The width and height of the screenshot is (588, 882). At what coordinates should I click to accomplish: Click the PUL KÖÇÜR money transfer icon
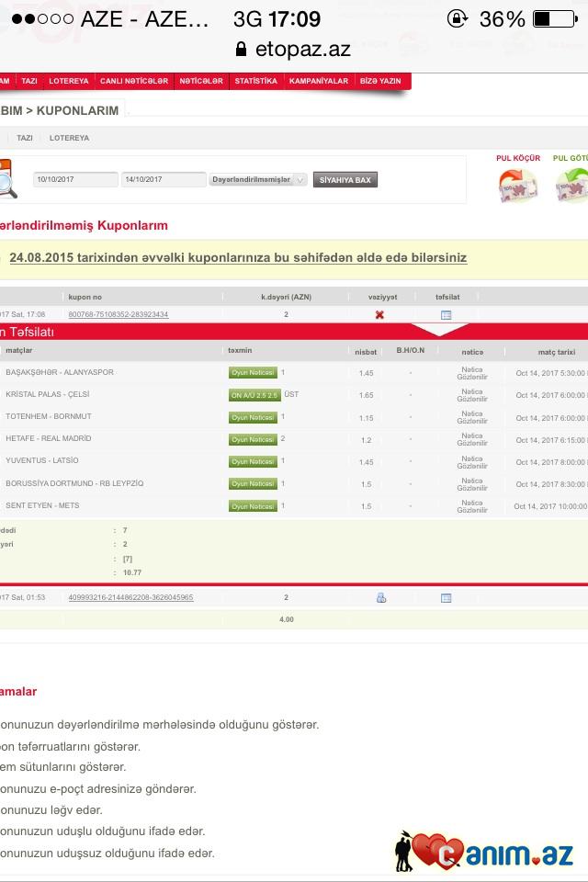click(517, 185)
